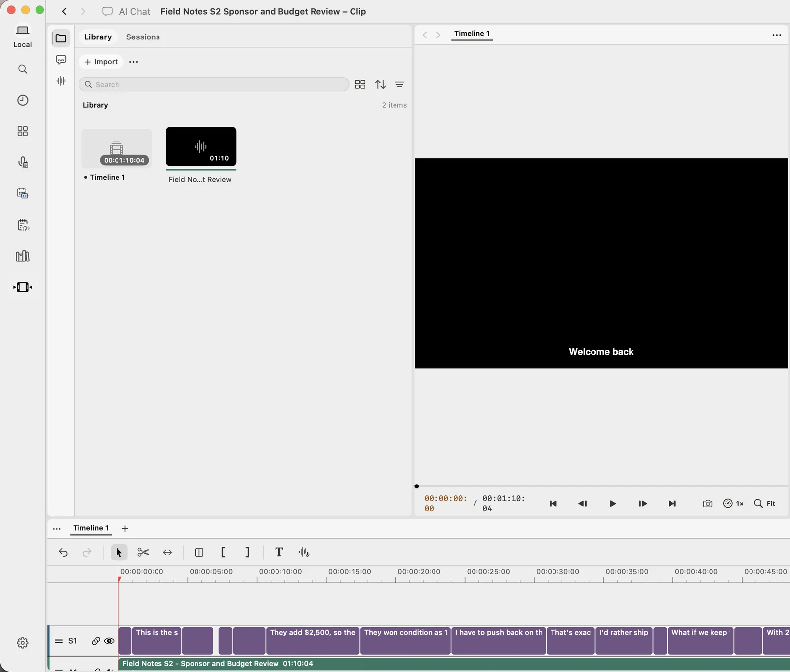Click the split clip icon
The width and height of the screenshot is (790, 672).
point(199,552)
